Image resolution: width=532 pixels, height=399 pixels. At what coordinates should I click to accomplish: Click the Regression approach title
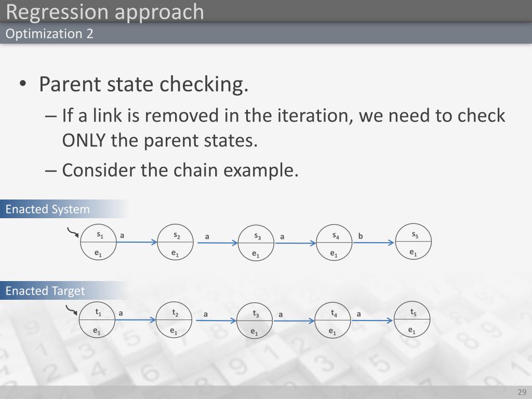point(105,11)
